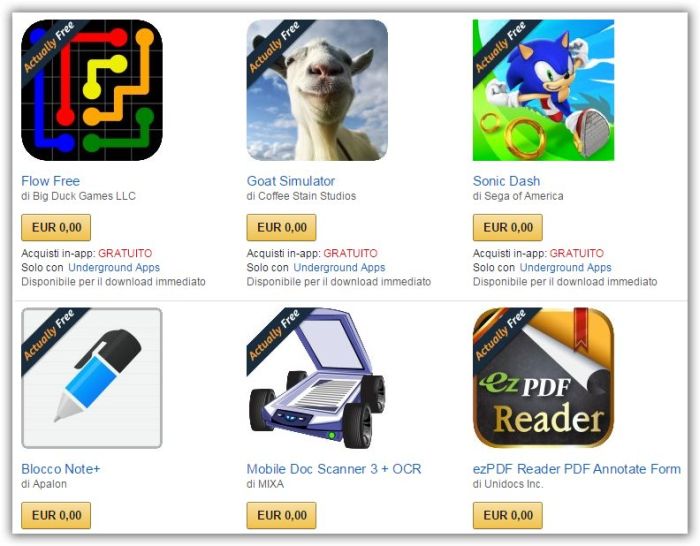Follow Underground Apps link under Flow Free
The width and height of the screenshot is (700, 546).
[x=114, y=267]
